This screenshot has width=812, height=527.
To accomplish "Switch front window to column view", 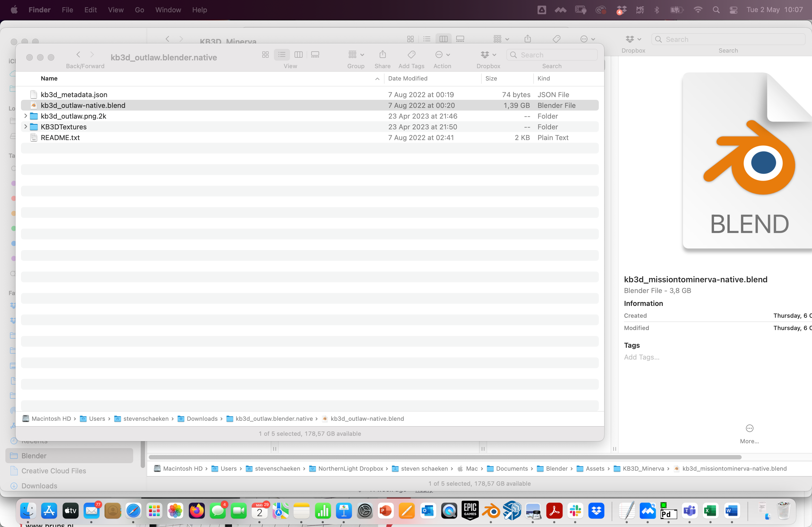I will click(x=299, y=54).
